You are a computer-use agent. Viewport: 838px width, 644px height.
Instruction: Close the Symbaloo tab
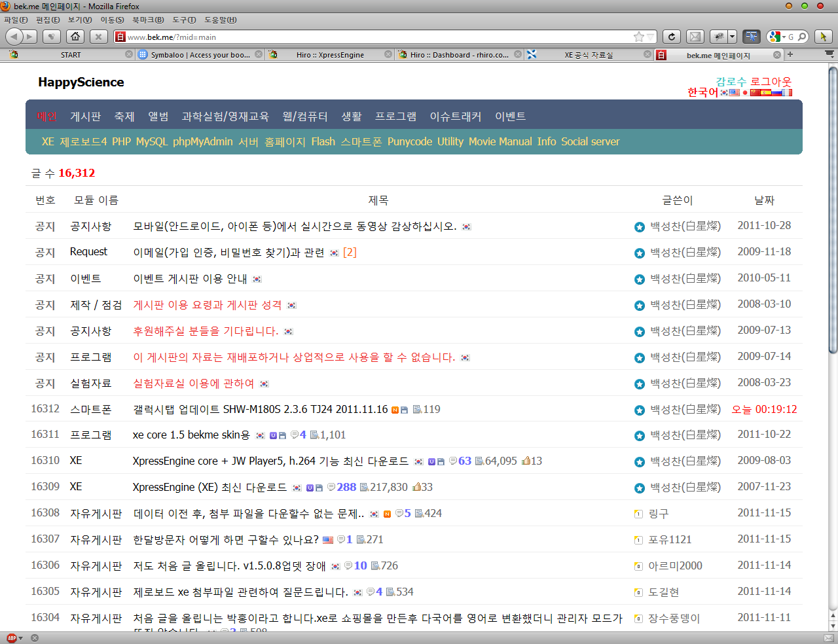coord(259,54)
